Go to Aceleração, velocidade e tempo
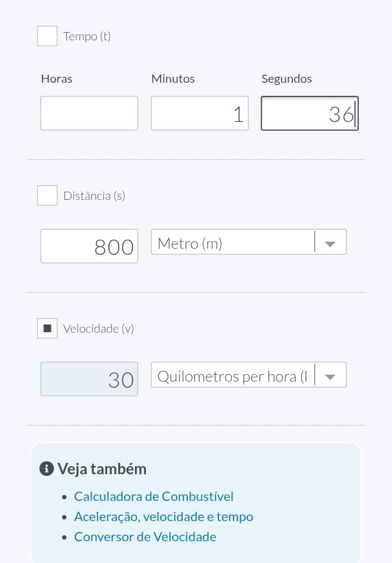The height and width of the screenshot is (563, 392). (x=163, y=517)
